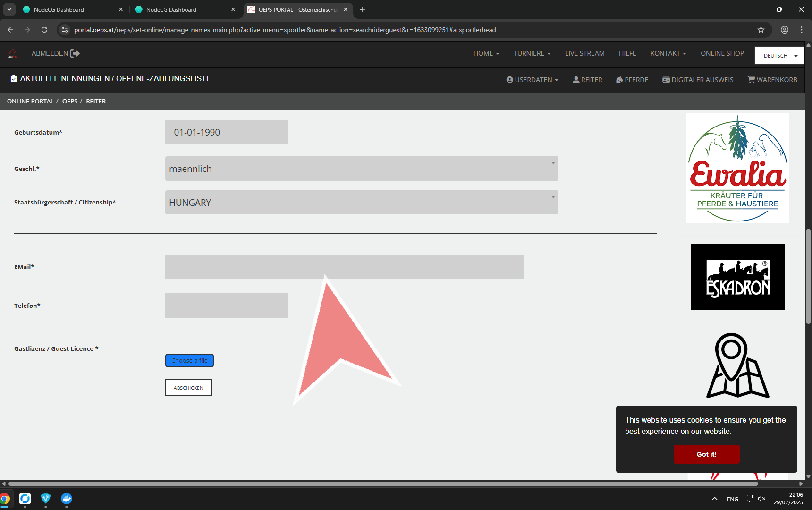The height and width of the screenshot is (510, 812).
Task: Switch to first NodeCG Dashboard tab
Action: (x=71, y=9)
